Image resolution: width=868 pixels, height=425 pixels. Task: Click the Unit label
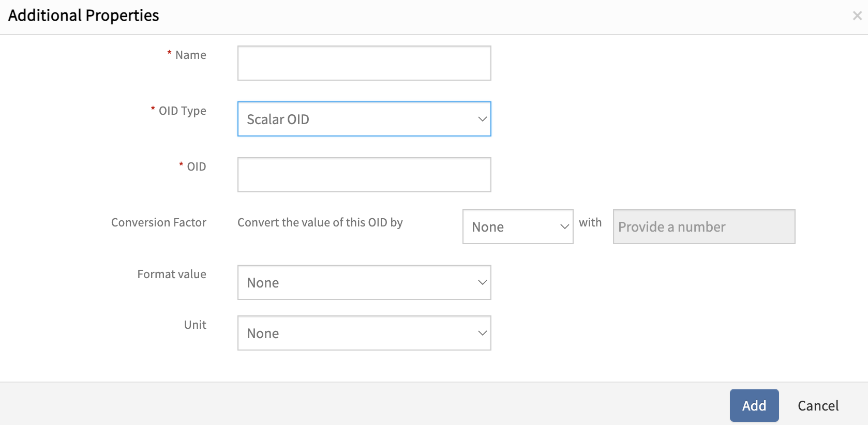(x=195, y=325)
